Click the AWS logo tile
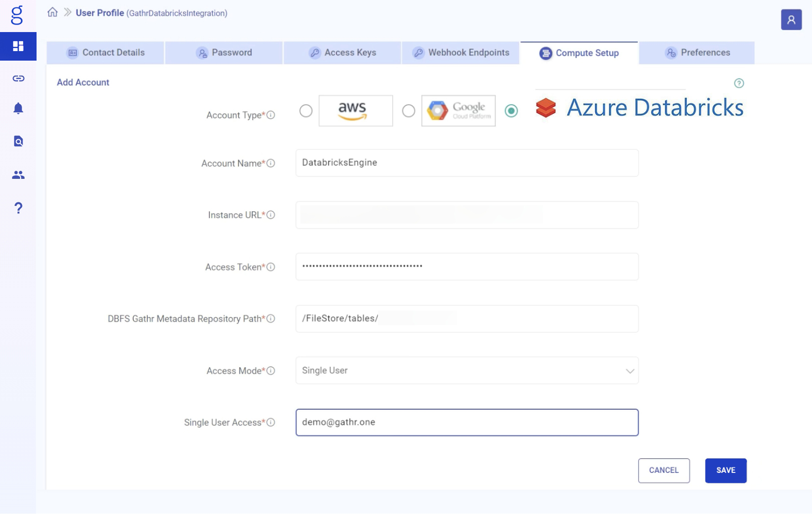Viewport: 812px width, 514px height. click(355, 111)
